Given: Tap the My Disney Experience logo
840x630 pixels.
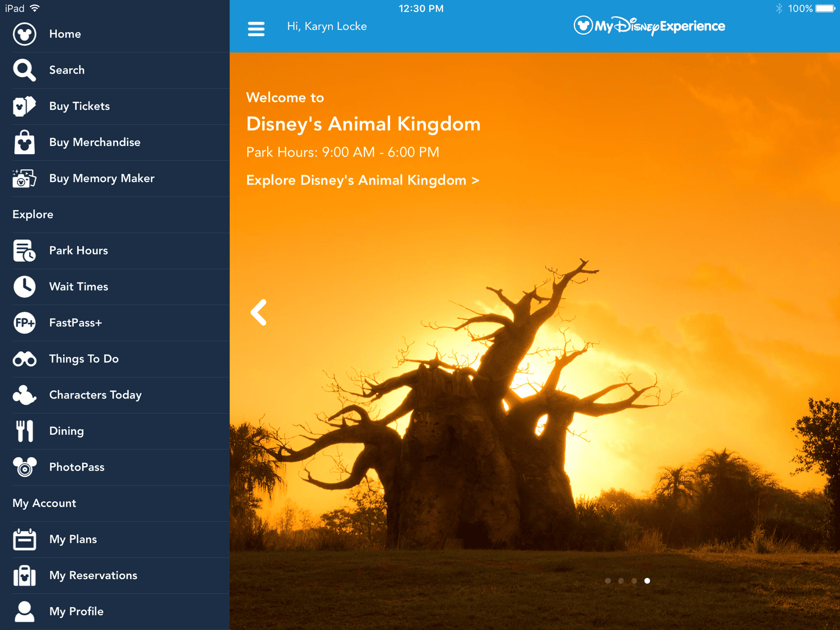Looking at the screenshot, I should pos(649,26).
